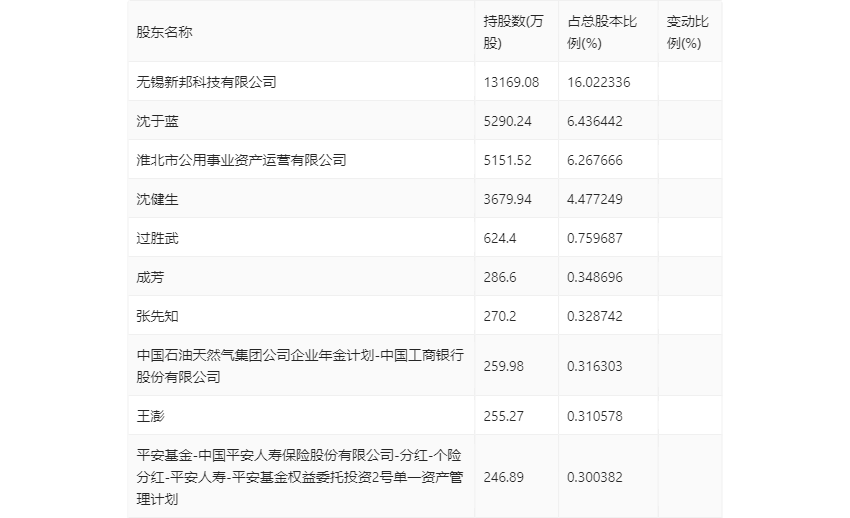
Task: Select shareholder 过胜武
Action: [x=157, y=238]
